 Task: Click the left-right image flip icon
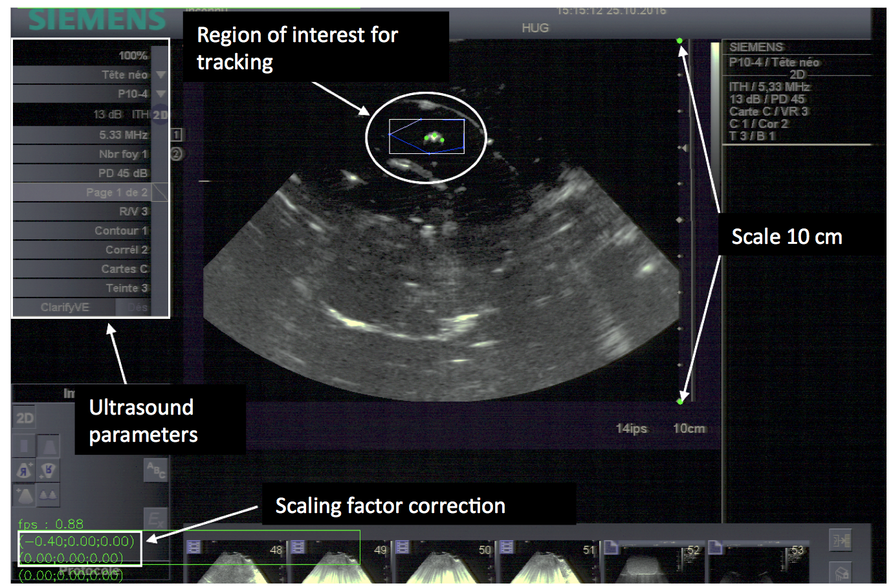(25, 471)
